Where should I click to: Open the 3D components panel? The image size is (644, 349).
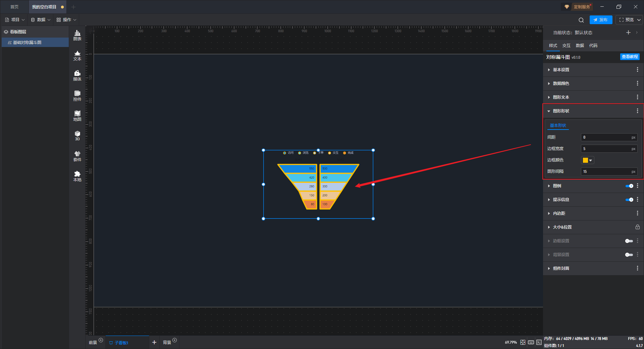pyautogui.click(x=77, y=136)
